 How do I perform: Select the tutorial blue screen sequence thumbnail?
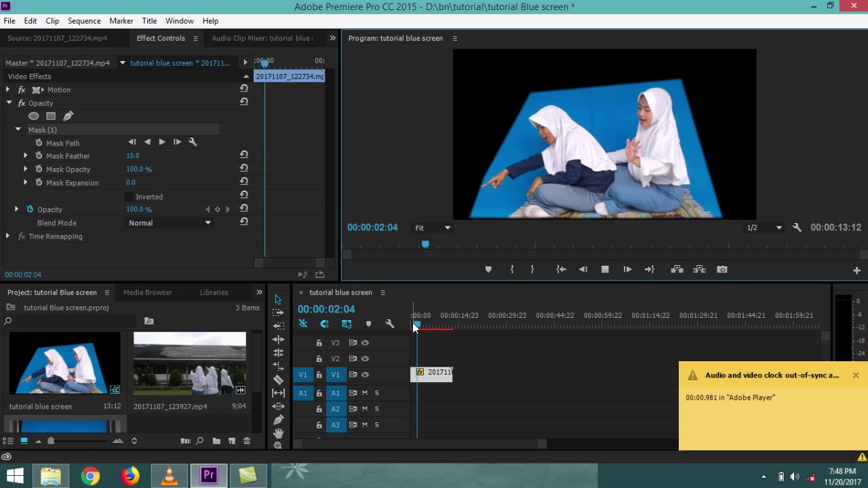tap(65, 363)
